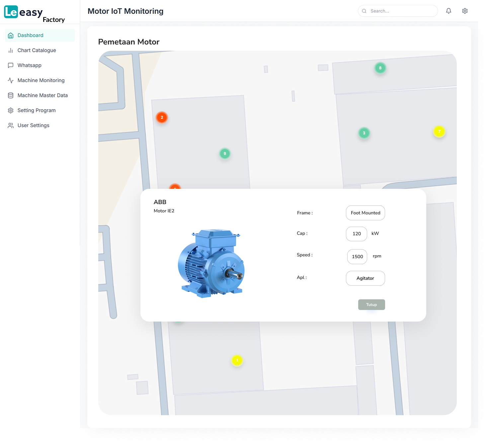Viewport: 491px width, 448px height.
Task: Click the notification bell icon
Action: [x=449, y=11]
